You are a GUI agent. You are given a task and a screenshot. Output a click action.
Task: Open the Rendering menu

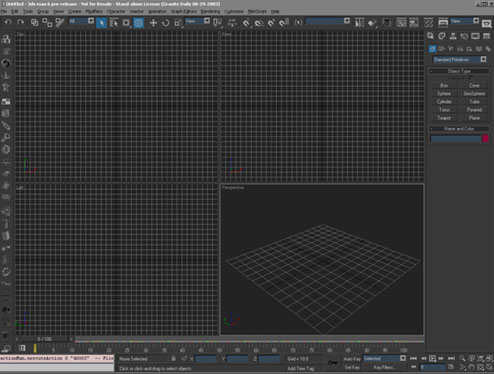coord(210,11)
